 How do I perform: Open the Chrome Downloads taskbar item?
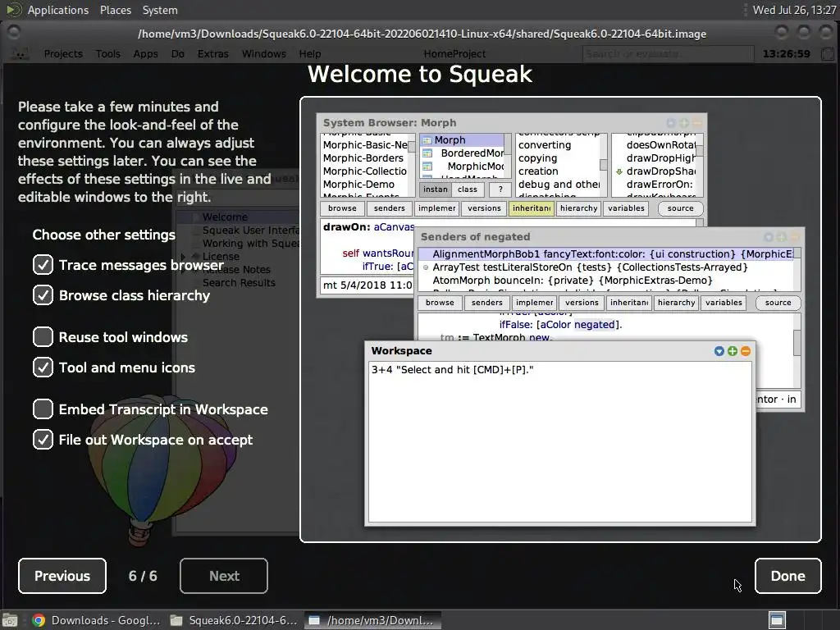(96, 620)
